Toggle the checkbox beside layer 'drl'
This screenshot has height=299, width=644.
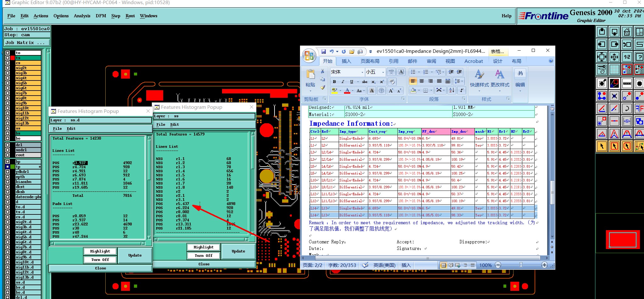tap(7, 145)
